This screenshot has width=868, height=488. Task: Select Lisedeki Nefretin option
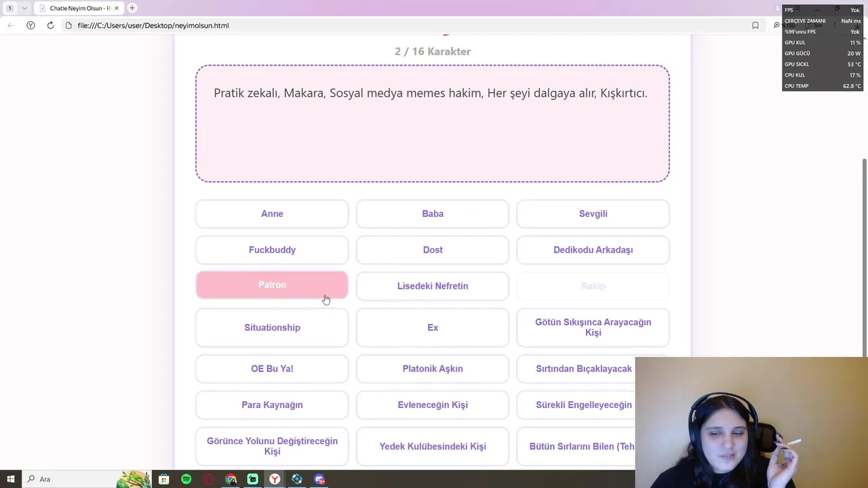[x=433, y=286]
